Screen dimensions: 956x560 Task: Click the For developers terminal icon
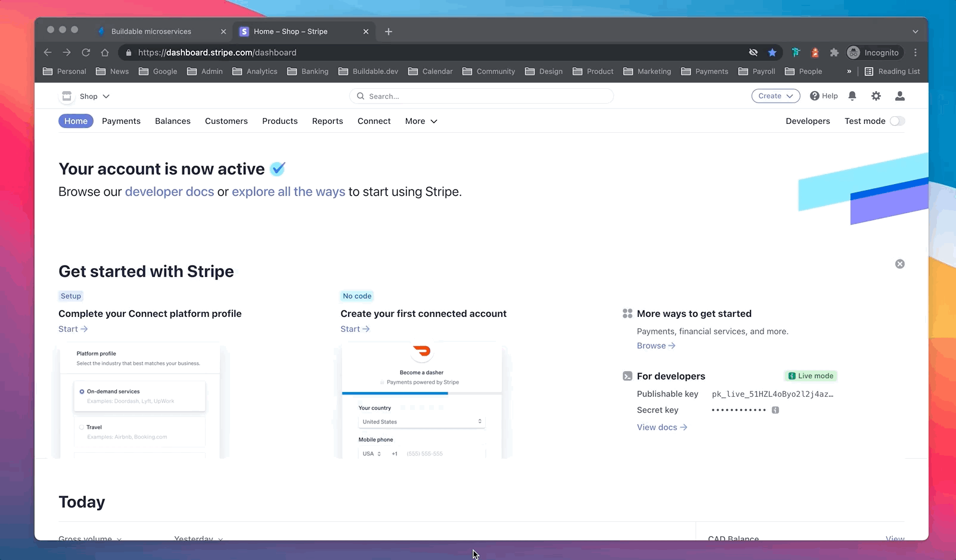[628, 376]
